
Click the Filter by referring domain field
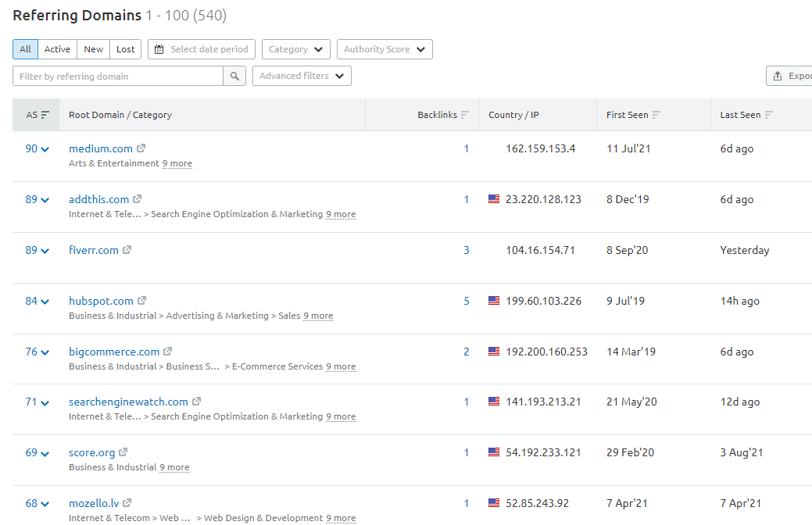(x=118, y=76)
